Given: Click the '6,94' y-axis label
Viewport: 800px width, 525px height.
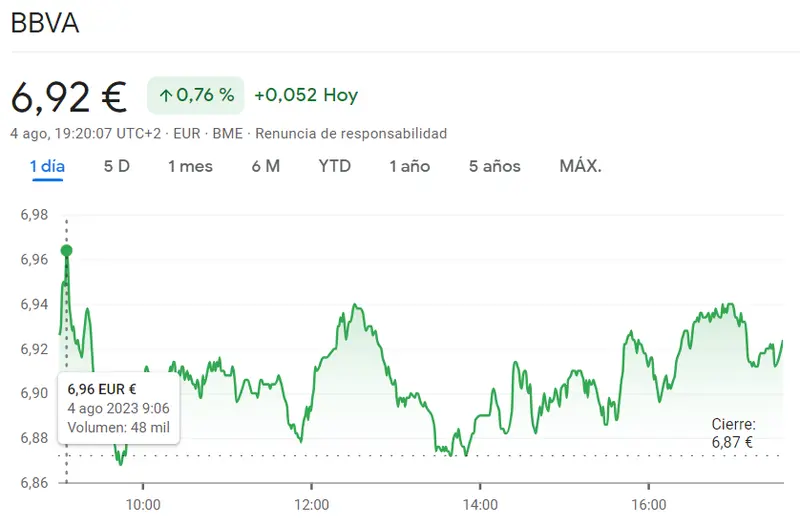Looking at the screenshot, I should 34,305.
